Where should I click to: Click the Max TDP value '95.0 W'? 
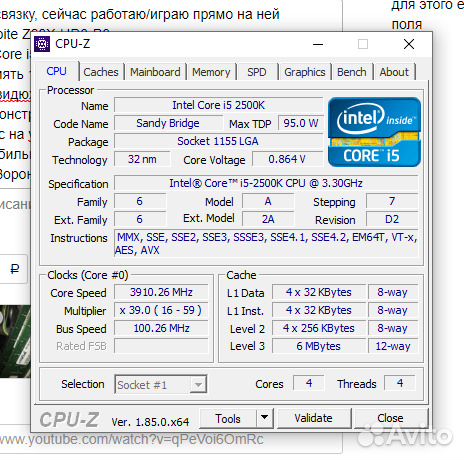(x=301, y=123)
